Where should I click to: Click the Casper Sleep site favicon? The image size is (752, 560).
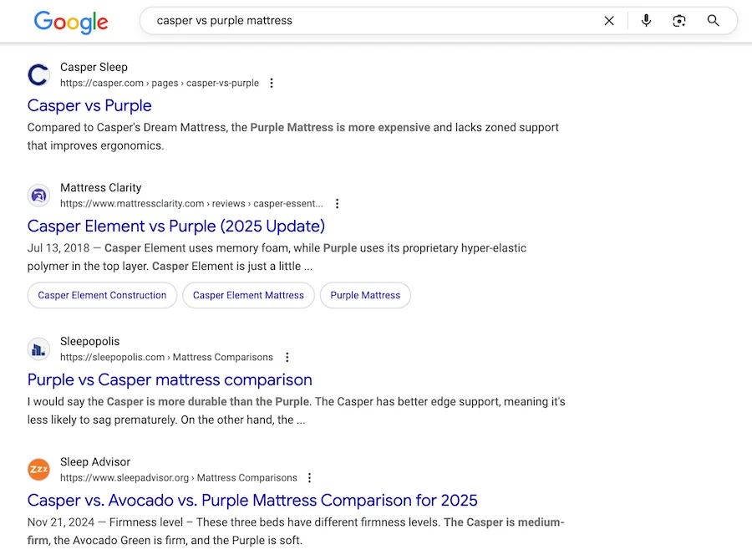[x=38, y=75]
